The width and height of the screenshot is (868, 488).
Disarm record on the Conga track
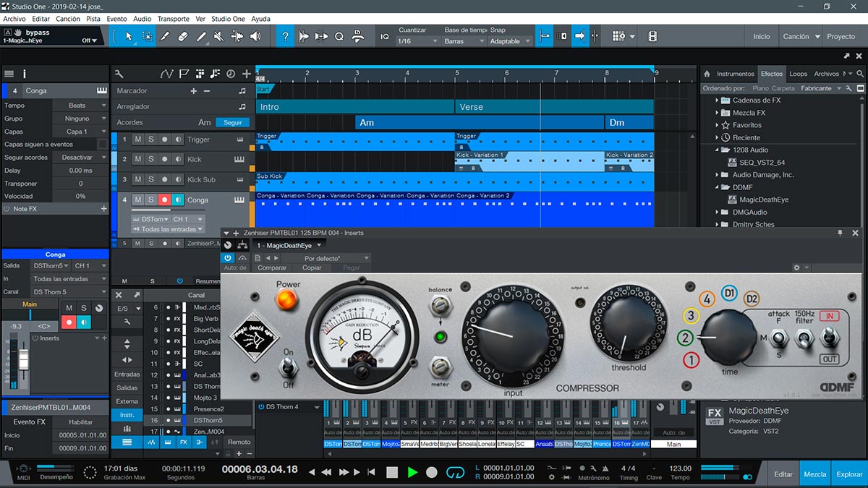pyautogui.click(x=165, y=200)
